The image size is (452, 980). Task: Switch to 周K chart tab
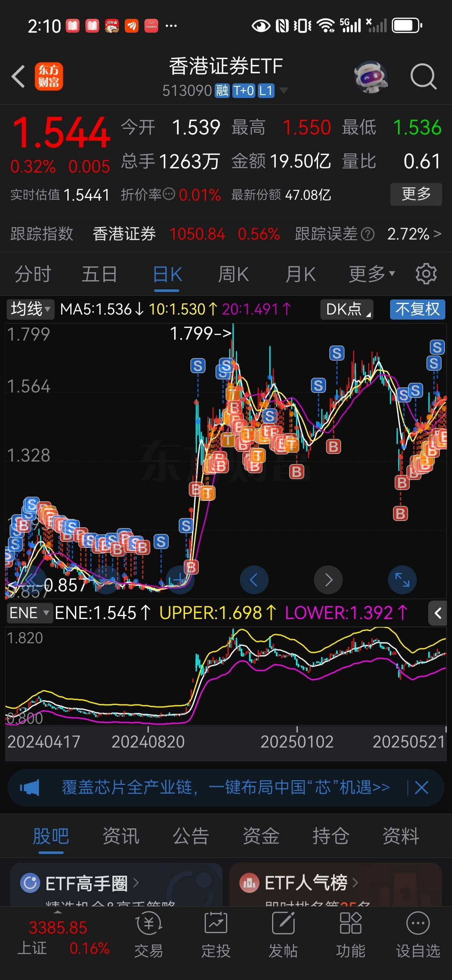234,274
